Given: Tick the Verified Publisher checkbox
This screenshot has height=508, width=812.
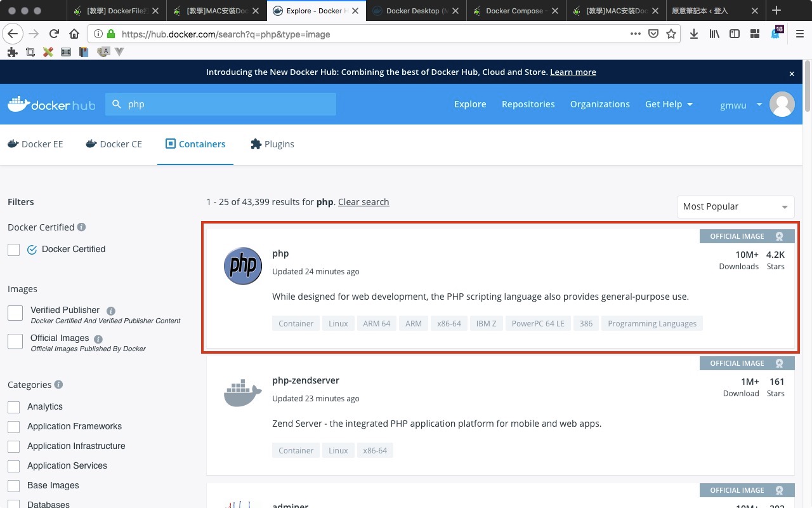Looking at the screenshot, I should point(15,313).
